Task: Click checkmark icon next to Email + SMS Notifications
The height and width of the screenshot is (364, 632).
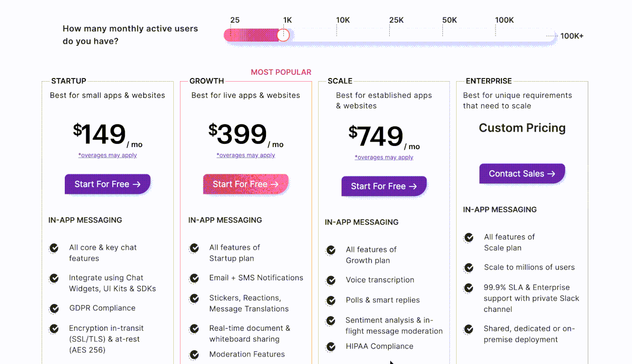Action: [x=194, y=278]
